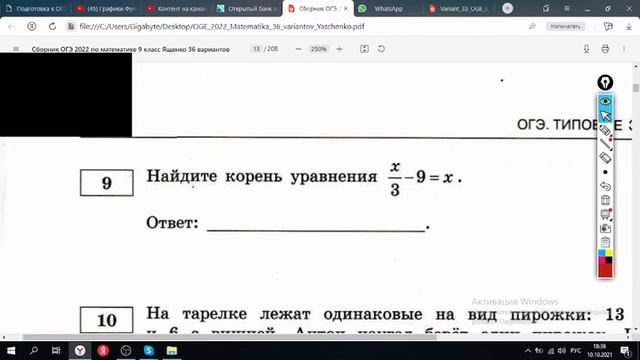This screenshot has height=360, width=640.
Task: Switch to the 'Контент на канал' tab
Action: [177, 9]
